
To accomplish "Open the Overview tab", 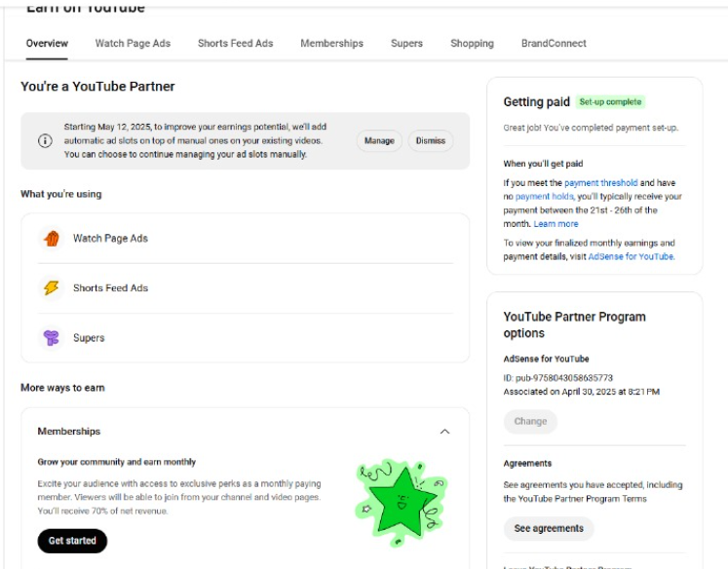I will (x=47, y=43).
